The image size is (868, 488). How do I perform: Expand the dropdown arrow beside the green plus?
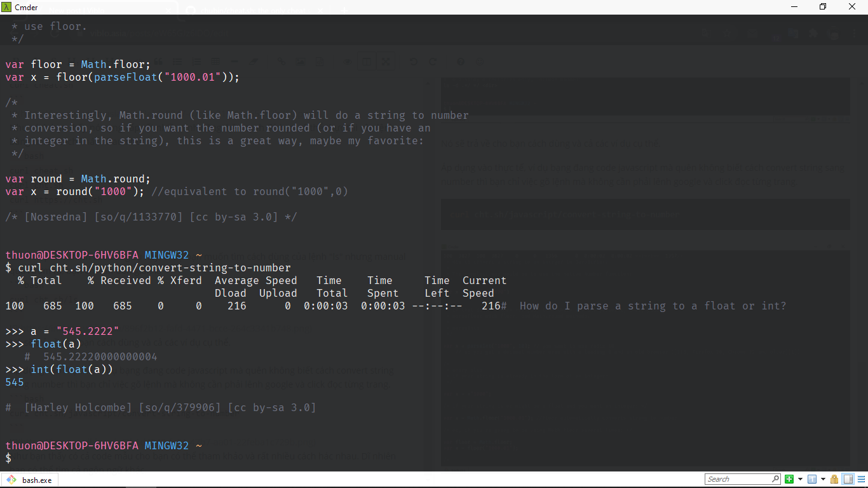(800, 479)
